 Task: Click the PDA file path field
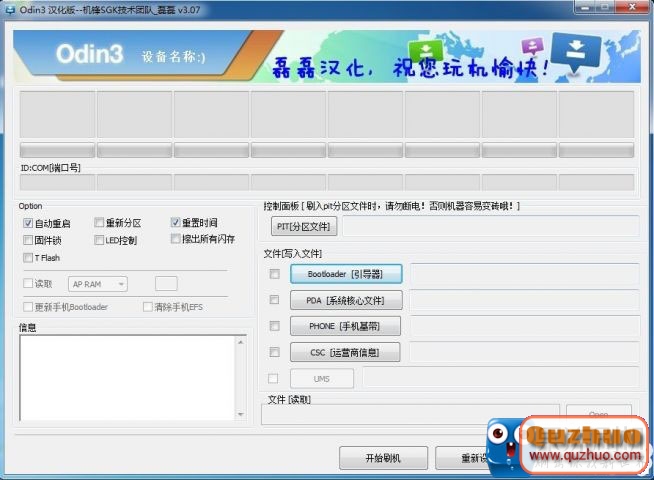(525, 300)
